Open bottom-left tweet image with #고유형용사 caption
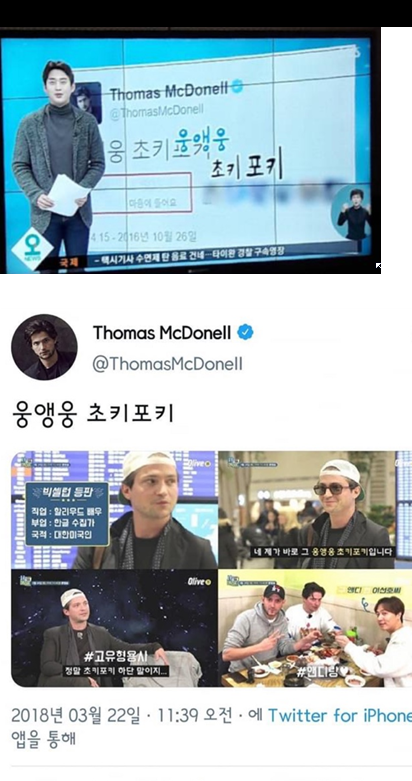This screenshot has width=412, height=781. point(114,629)
